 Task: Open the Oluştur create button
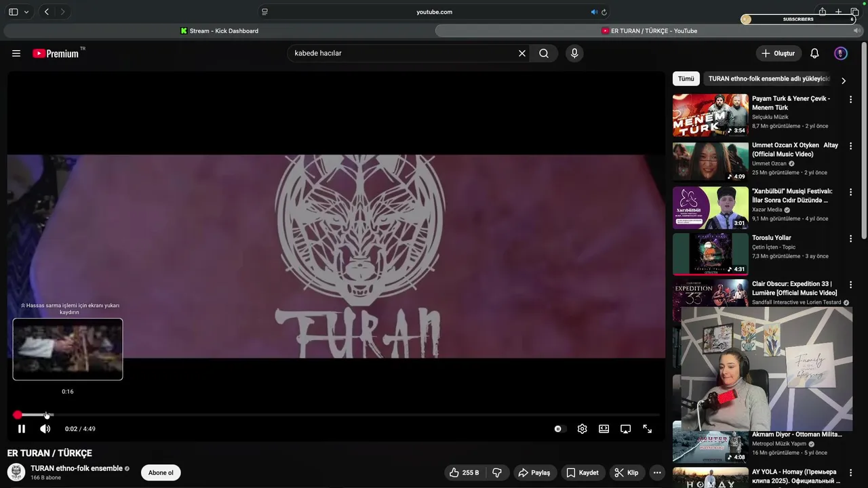point(778,54)
